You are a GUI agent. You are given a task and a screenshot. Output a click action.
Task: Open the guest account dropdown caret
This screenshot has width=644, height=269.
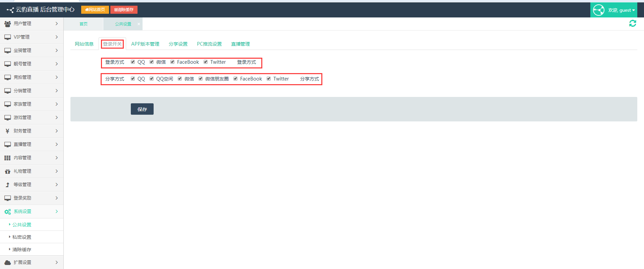(634, 10)
